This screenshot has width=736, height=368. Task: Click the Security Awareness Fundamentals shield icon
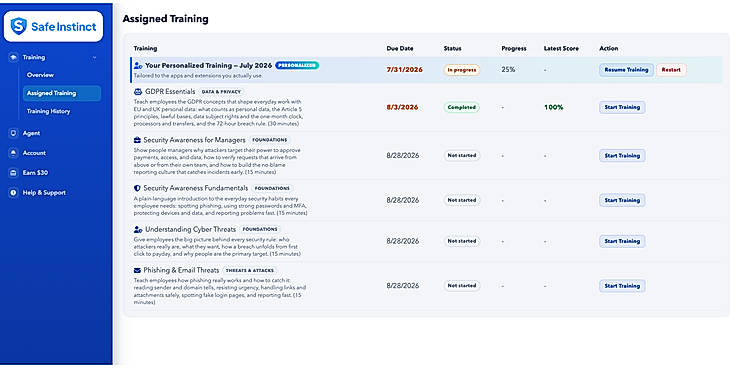click(x=137, y=188)
